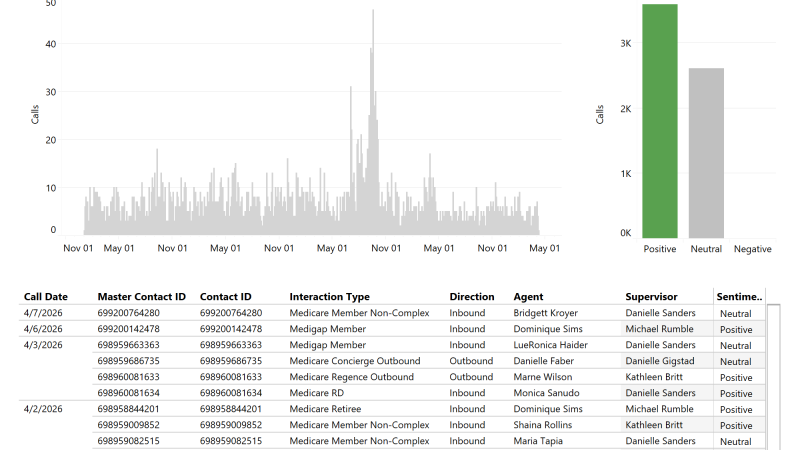The width and height of the screenshot is (800, 450).
Task: Select the gray Neutral sentiment bar
Action: coord(706,152)
